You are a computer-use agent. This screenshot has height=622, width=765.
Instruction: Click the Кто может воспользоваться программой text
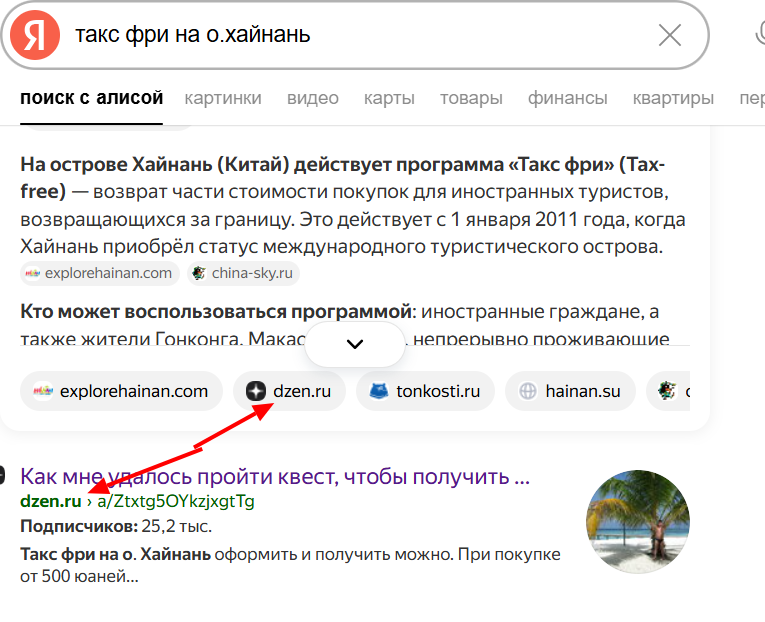click(x=216, y=311)
